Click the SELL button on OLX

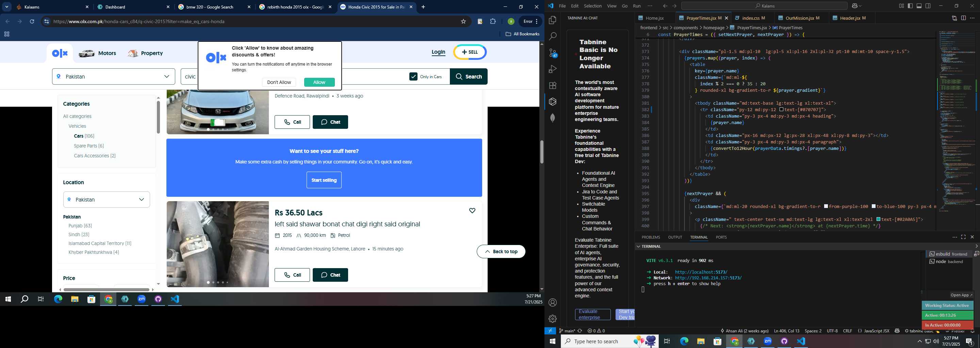(x=470, y=52)
